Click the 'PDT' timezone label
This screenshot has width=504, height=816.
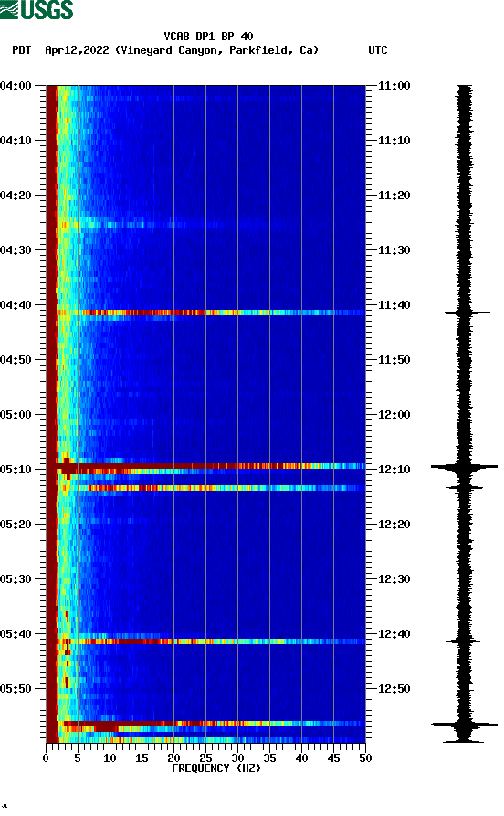(21, 50)
